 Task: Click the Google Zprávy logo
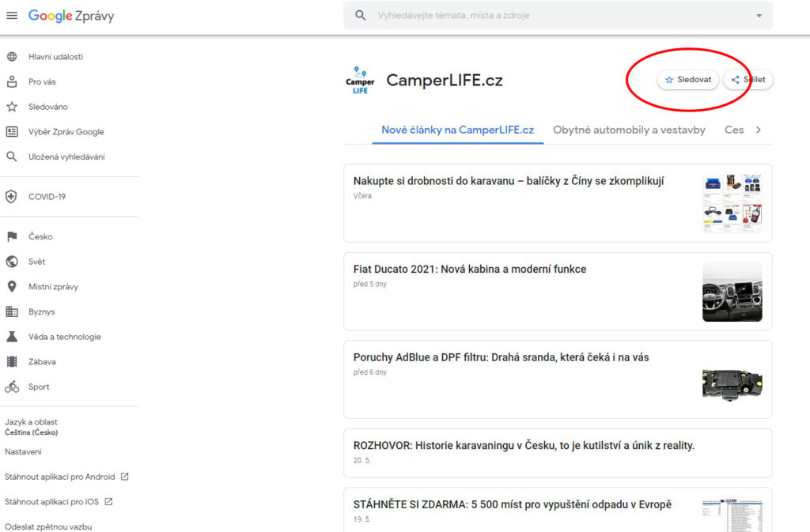point(71,16)
